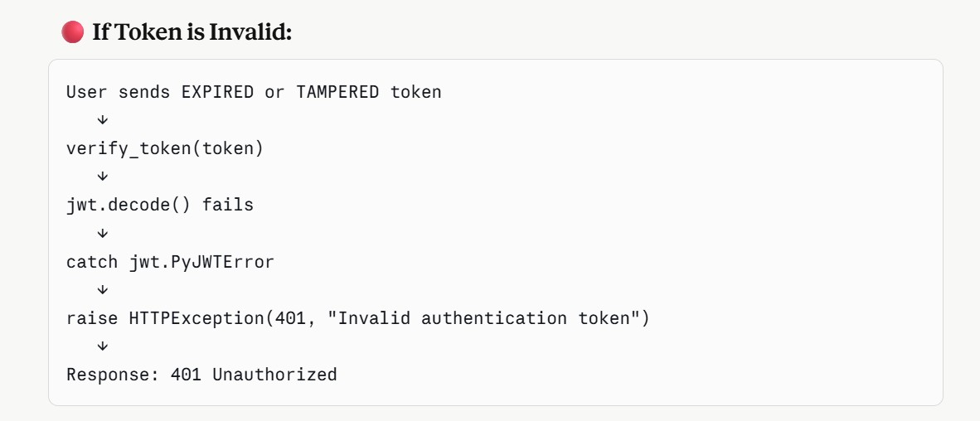The image size is (980, 421).
Task: Click the arrow above "Response: 401 Unauthorized"
Action: (x=103, y=346)
